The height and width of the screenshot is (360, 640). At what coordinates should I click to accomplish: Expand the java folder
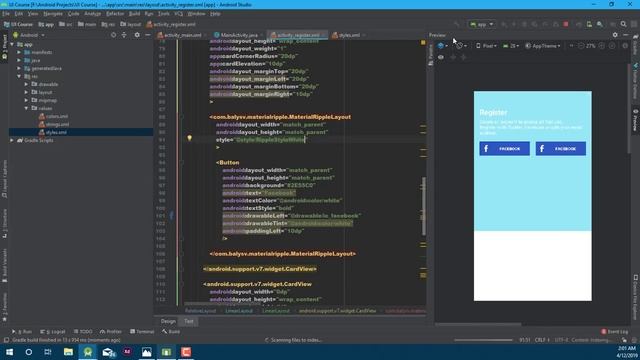point(19,60)
